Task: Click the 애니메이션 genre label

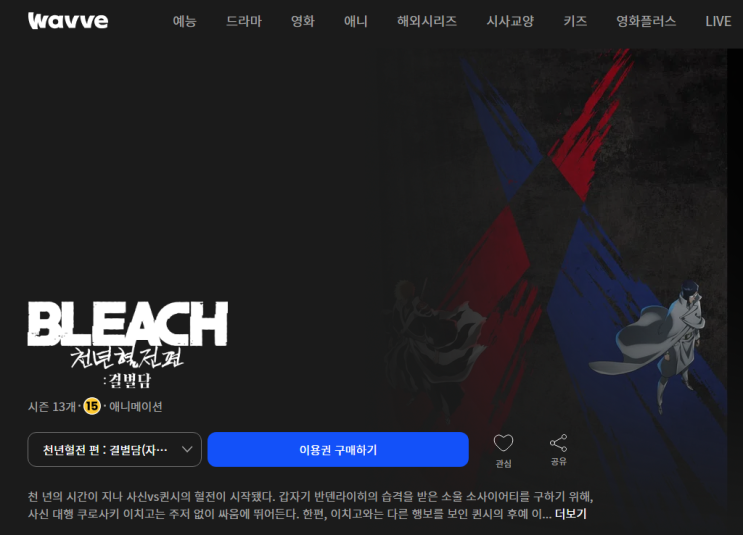Action: (136, 407)
